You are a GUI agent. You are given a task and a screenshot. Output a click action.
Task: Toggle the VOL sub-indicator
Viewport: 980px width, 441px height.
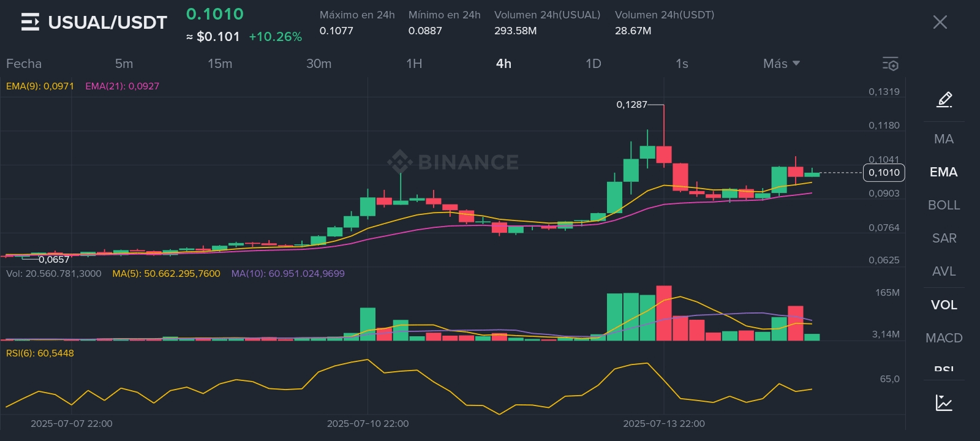(x=944, y=305)
